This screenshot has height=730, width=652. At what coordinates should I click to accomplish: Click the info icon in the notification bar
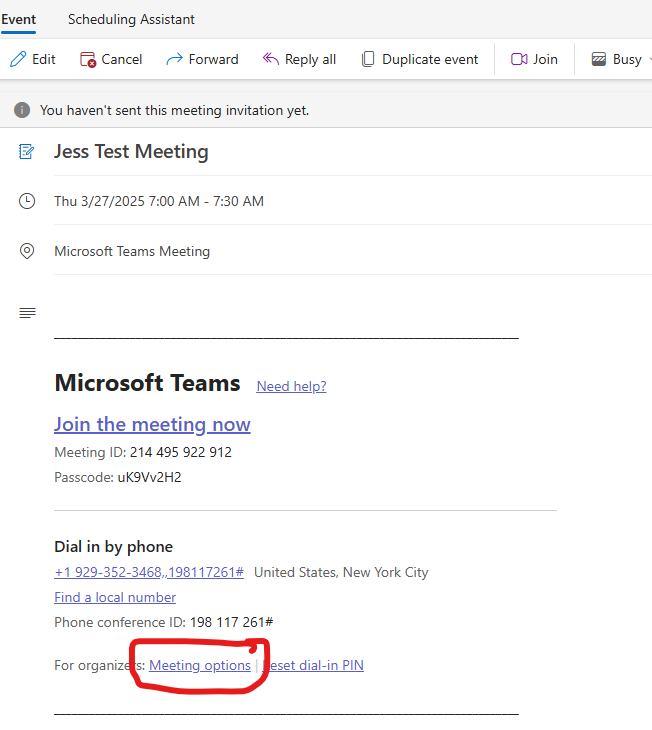(x=22, y=110)
